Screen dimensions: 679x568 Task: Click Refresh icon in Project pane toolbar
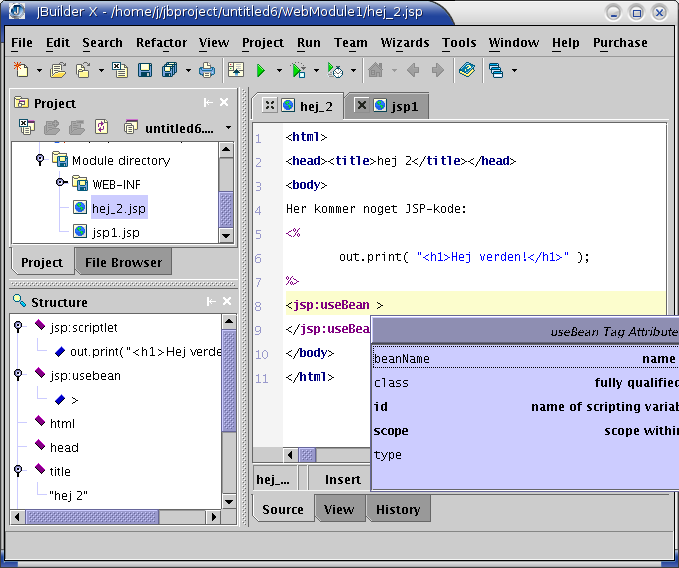pyautogui.click(x=101, y=127)
